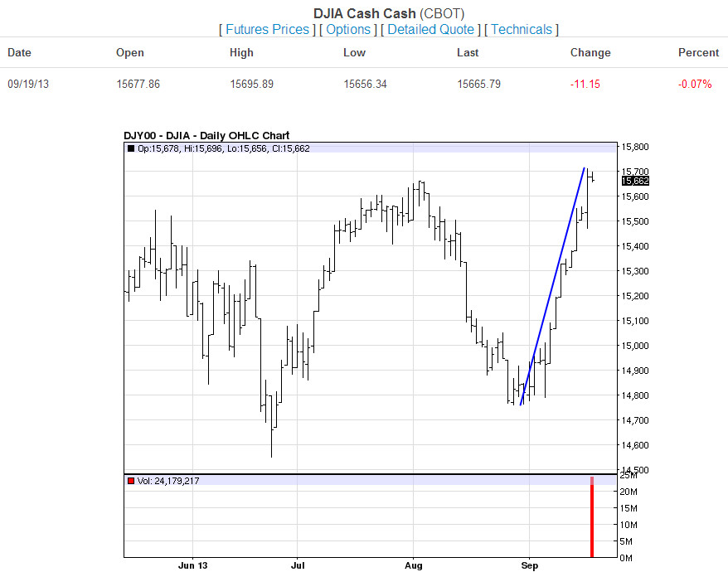The image size is (728, 572).
Task: Click the red Vol legend square
Action: point(131,481)
